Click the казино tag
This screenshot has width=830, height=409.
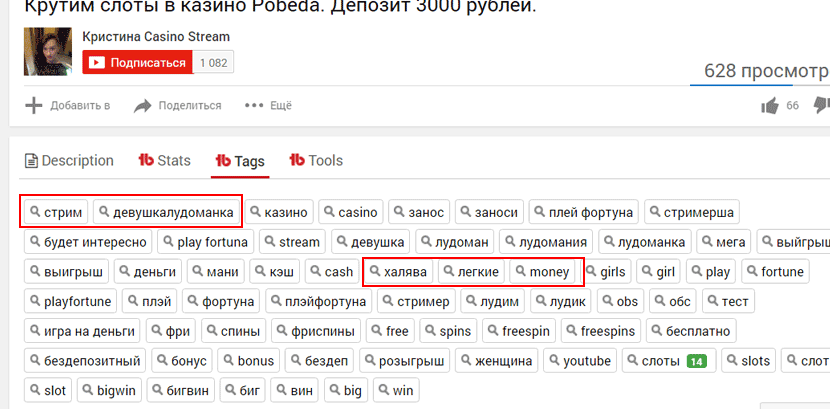279,212
